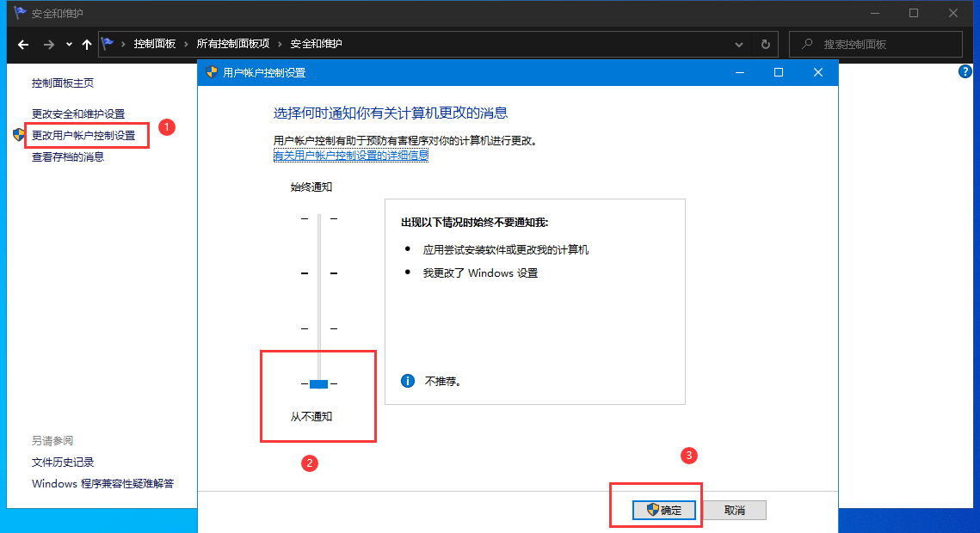Click the 另请参阅 label
Image resolution: width=980 pixels, height=533 pixels.
52,441
